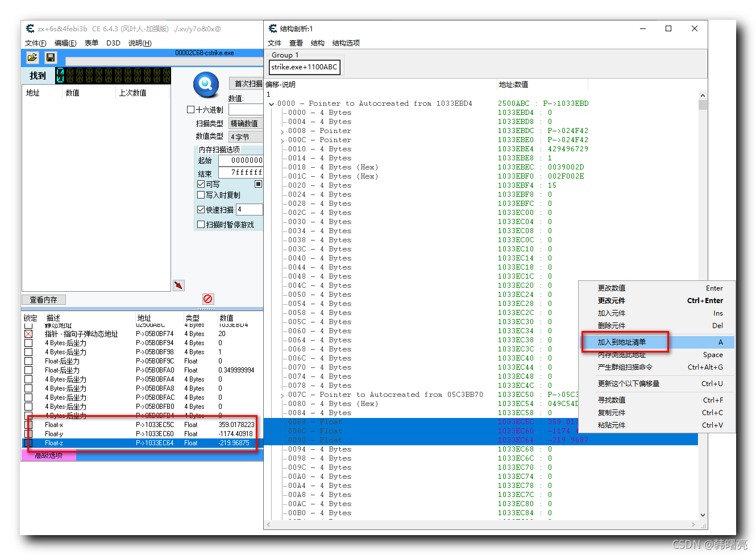Image resolution: width=756 pixels, height=555 pixels.
Task: Lock the Float-z address entry
Action: point(28,443)
